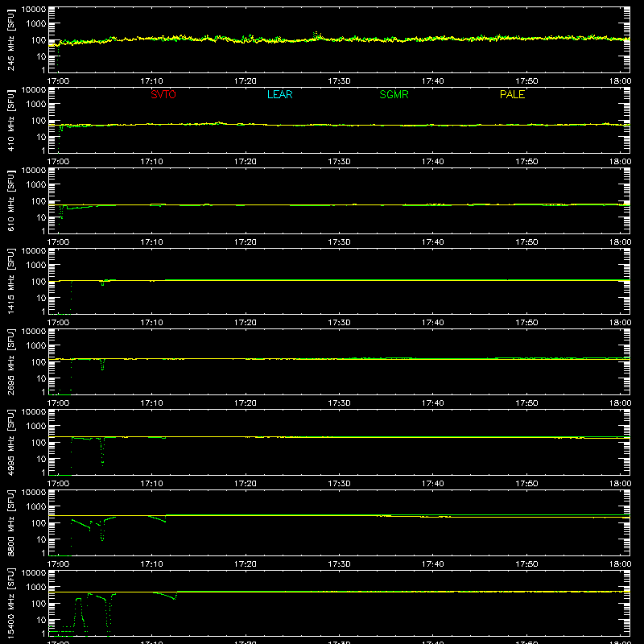Image resolution: width=644 pixels, height=644 pixels.
Task: Click 17:30 tick below the 1415 MHz plot
Action: tap(339, 323)
